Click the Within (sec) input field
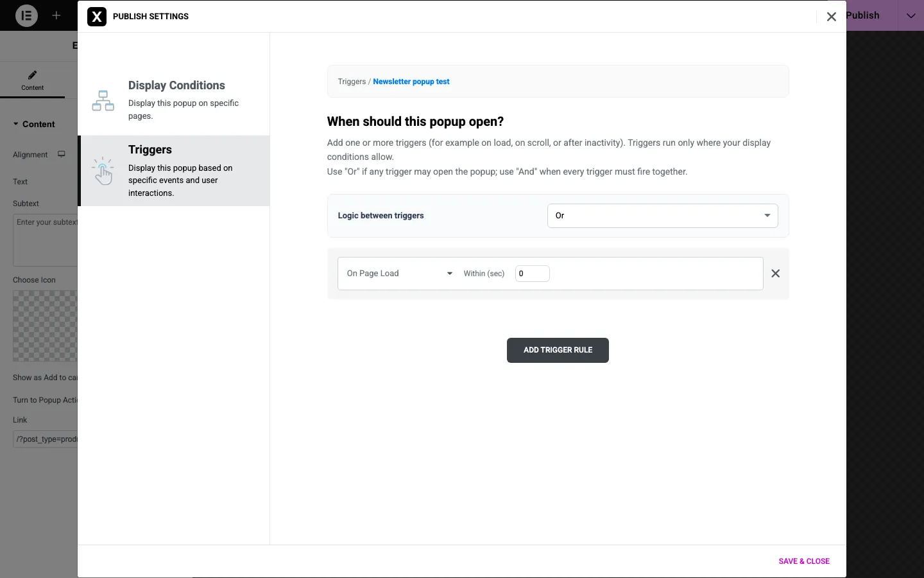The height and width of the screenshot is (578, 924). pos(533,274)
